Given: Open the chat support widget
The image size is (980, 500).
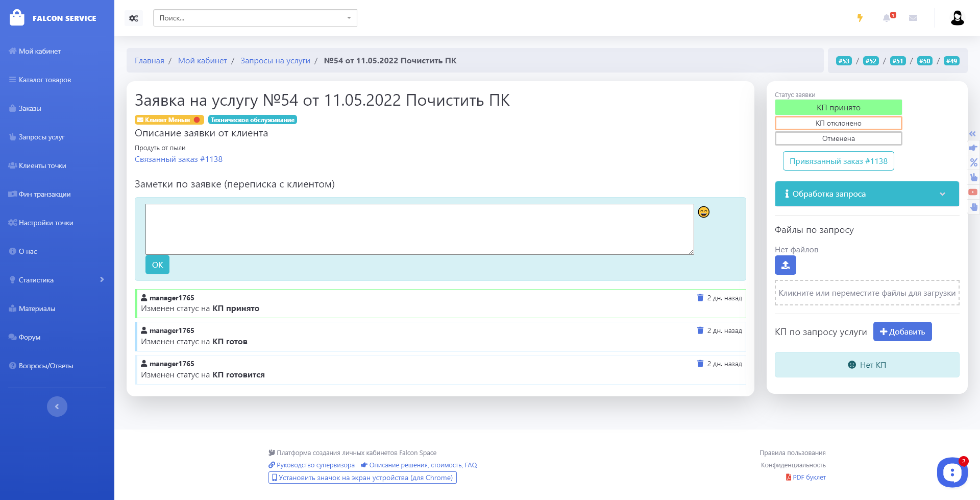Looking at the screenshot, I should 951,472.
